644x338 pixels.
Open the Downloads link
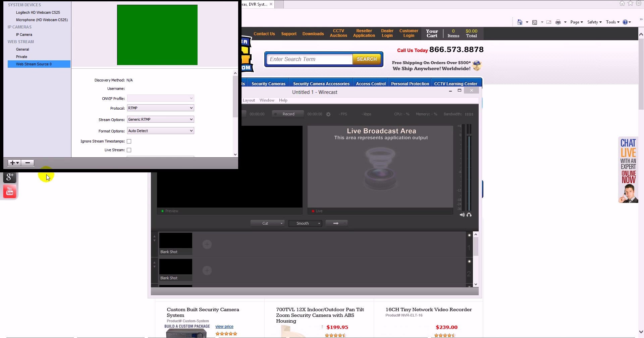pyautogui.click(x=313, y=34)
